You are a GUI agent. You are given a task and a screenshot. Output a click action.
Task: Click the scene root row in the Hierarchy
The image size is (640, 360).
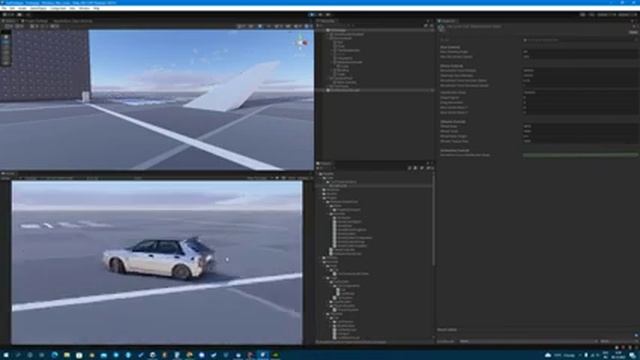click(376, 30)
